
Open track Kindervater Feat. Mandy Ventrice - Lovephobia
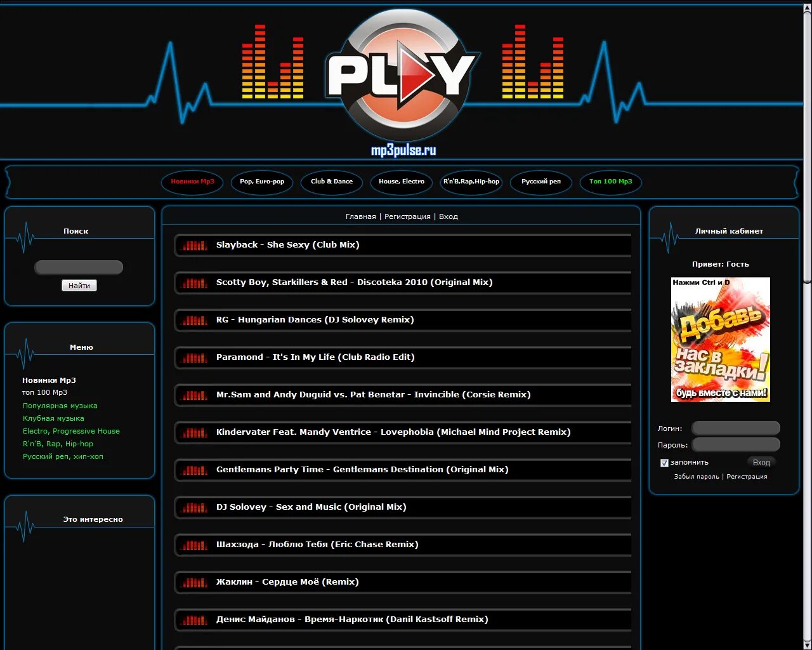[393, 432]
